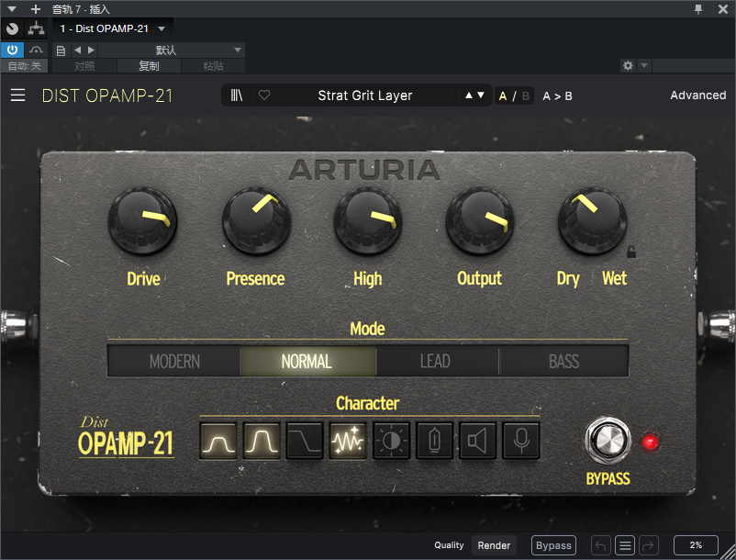Click the DIST OPAMP-21 title text
The height and width of the screenshot is (560, 736).
pos(107,95)
